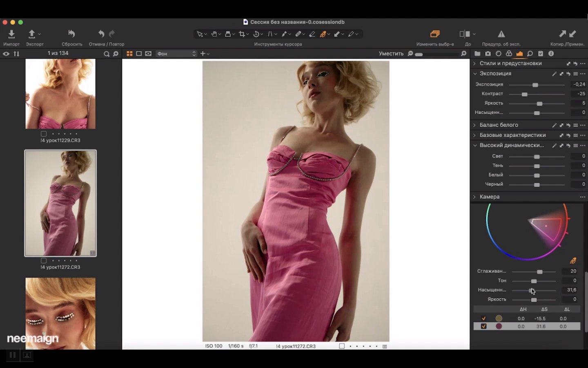Viewport: 588px width, 368px height.
Task: Click the undo arrow in Отмена / Повтор
Action: [101, 34]
